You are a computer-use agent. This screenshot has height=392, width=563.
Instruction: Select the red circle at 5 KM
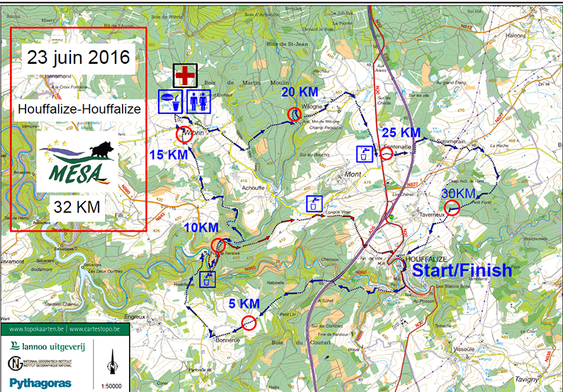[248, 323]
